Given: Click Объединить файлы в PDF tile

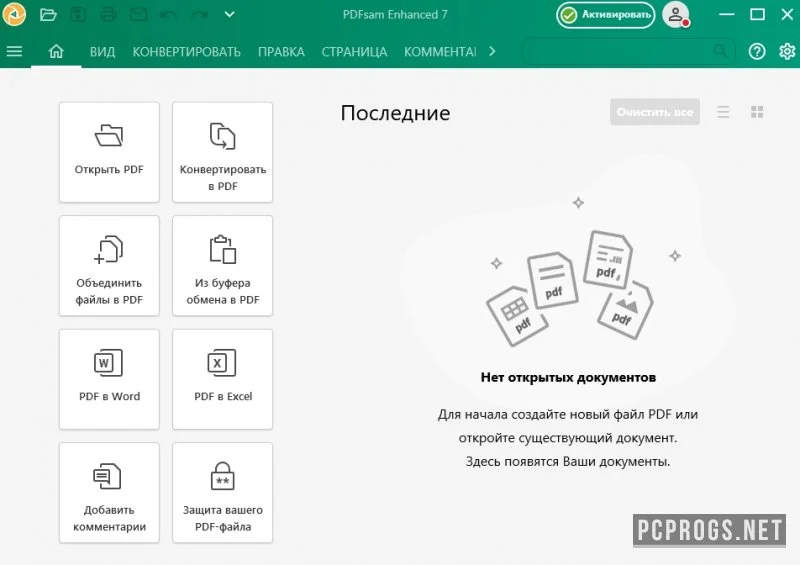Looking at the screenshot, I should pyautogui.click(x=109, y=265).
